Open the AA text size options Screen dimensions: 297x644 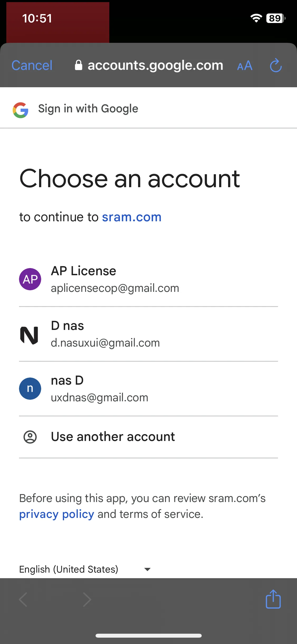tap(245, 66)
